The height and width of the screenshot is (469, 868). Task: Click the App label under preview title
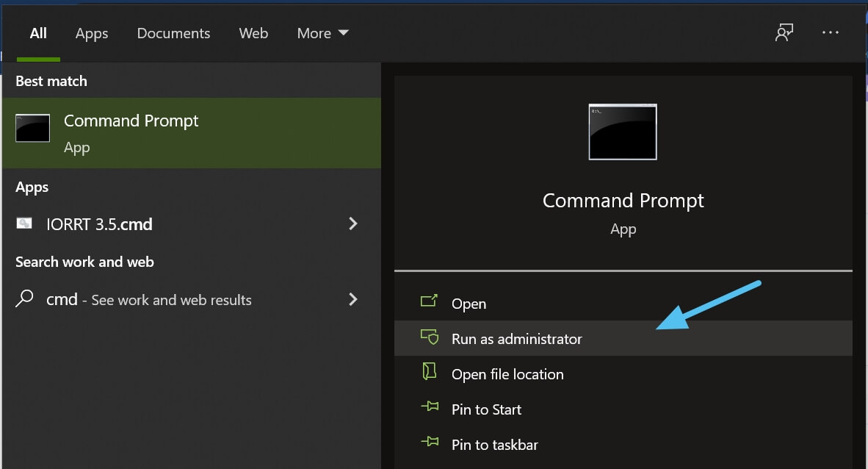(623, 229)
